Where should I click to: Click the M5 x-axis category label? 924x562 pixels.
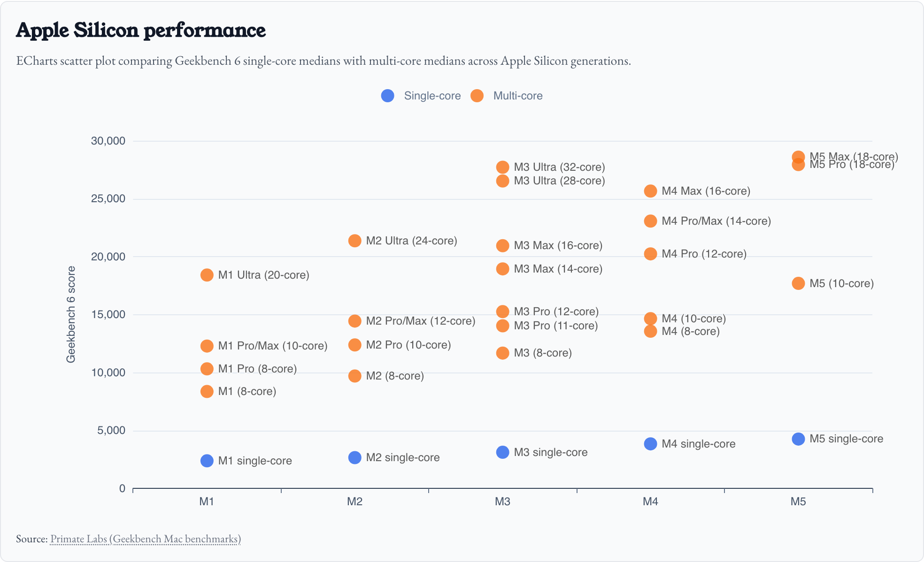point(798,501)
